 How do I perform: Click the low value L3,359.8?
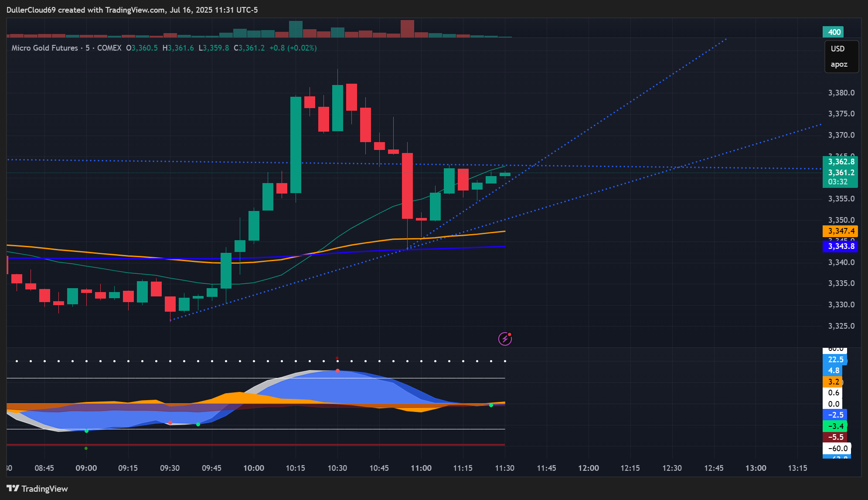point(214,48)
